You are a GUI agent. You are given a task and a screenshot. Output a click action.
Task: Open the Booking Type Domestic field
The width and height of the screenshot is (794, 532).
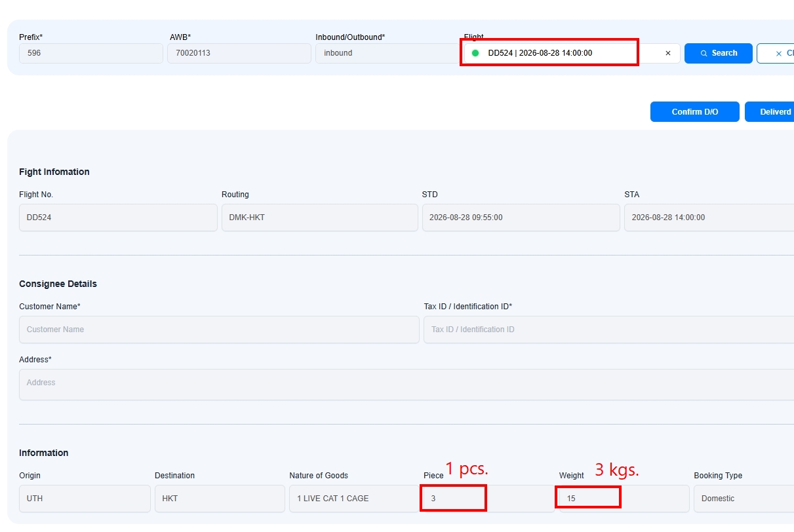[x=744, y=499]
